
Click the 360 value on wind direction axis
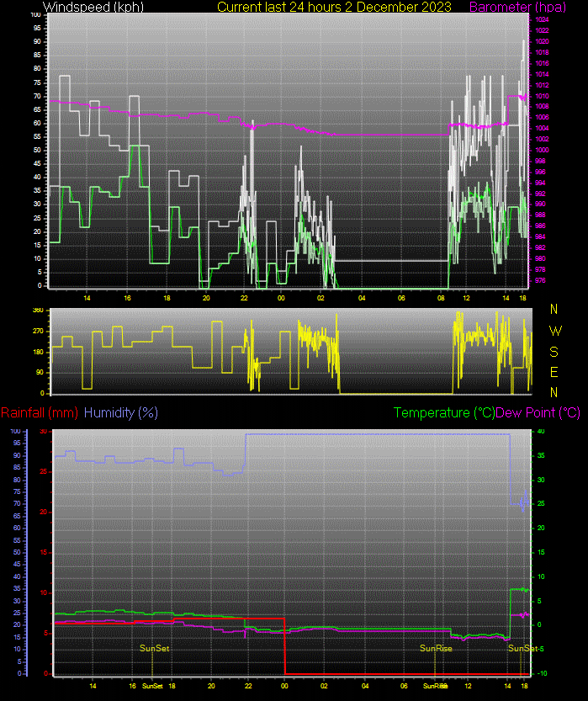(x=37, y=311)
